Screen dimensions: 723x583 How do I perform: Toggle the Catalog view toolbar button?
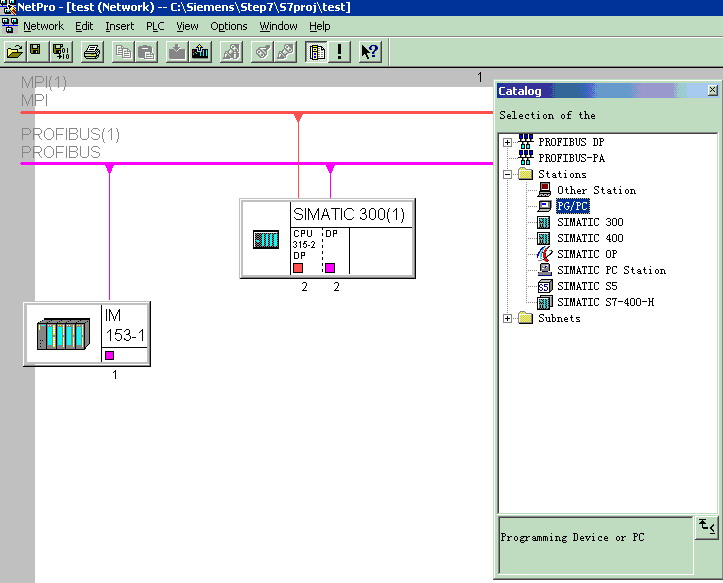(317, 51)
